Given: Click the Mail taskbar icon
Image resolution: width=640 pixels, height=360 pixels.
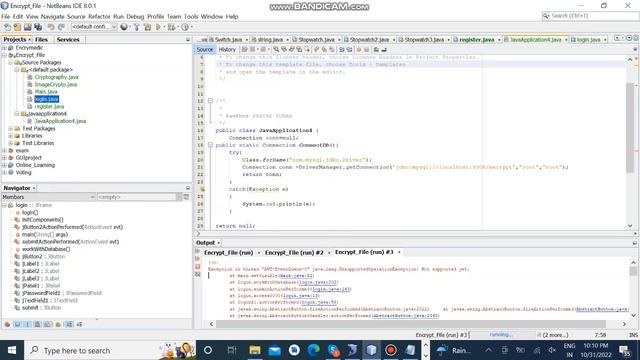Looking at the screenshot, I should [274, 350].
